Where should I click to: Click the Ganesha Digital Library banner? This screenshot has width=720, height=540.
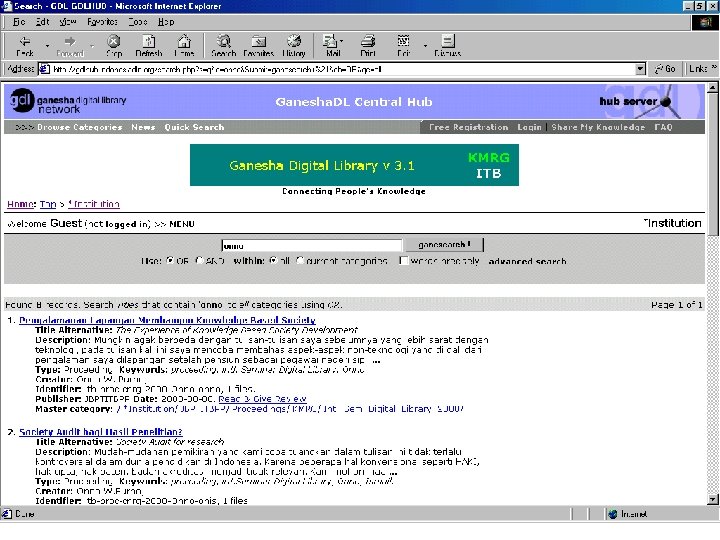tap(354, 165)
